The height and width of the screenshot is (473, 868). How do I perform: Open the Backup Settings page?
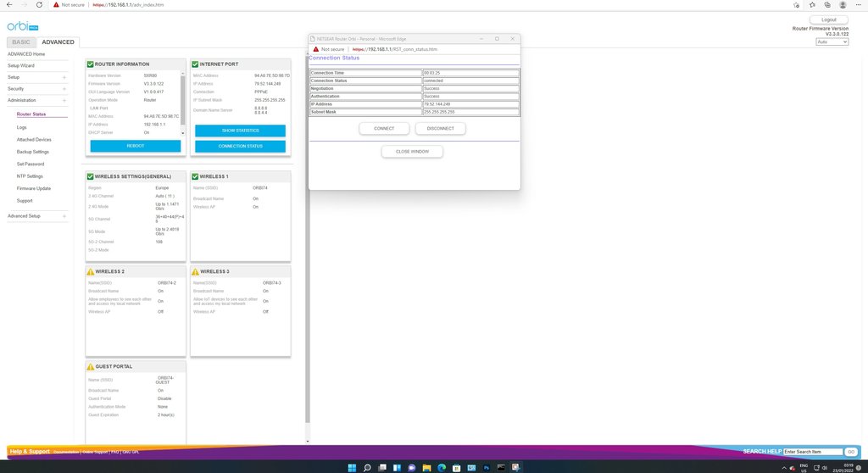coord(33,152)
